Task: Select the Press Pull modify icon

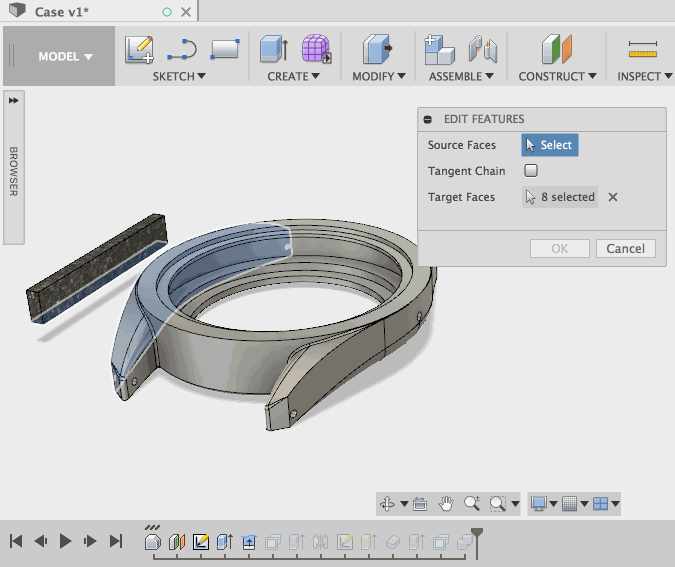Action: pyautogui.click(x=377, y=49)
